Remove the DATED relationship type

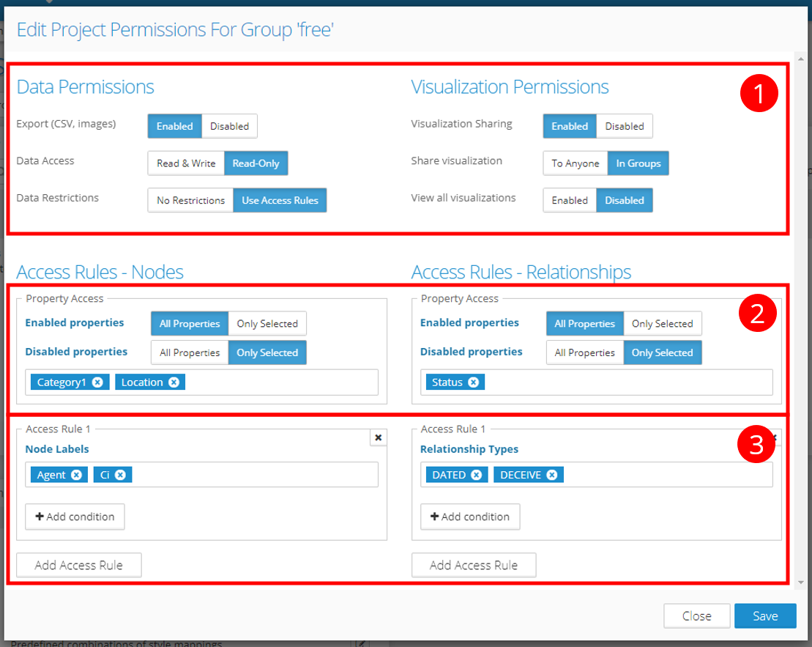(x=476, y=475)
